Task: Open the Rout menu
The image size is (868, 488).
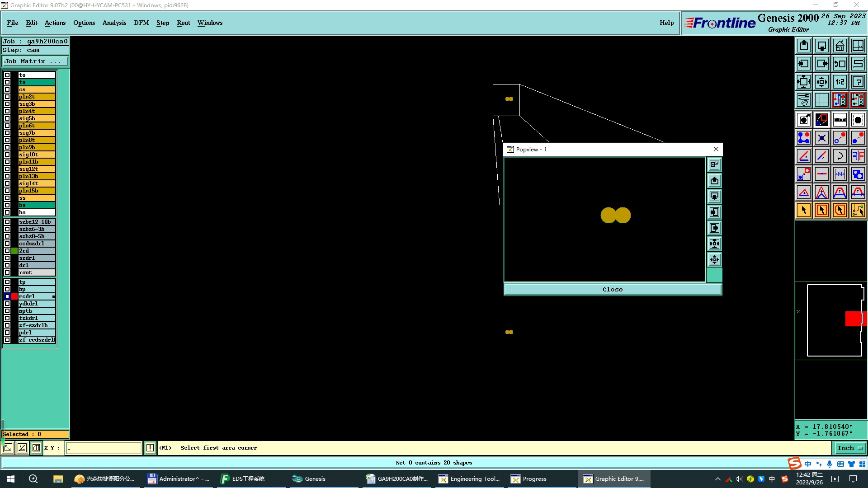Action: (x=183, y=23)
